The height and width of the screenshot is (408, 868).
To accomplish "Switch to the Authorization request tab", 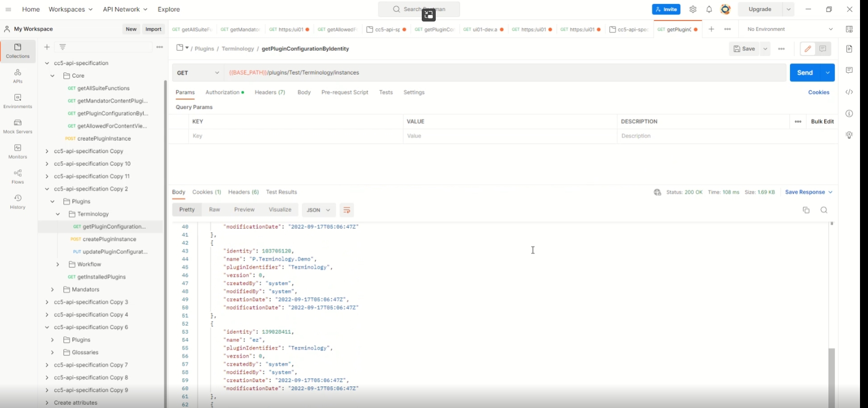I will (224, 93).
